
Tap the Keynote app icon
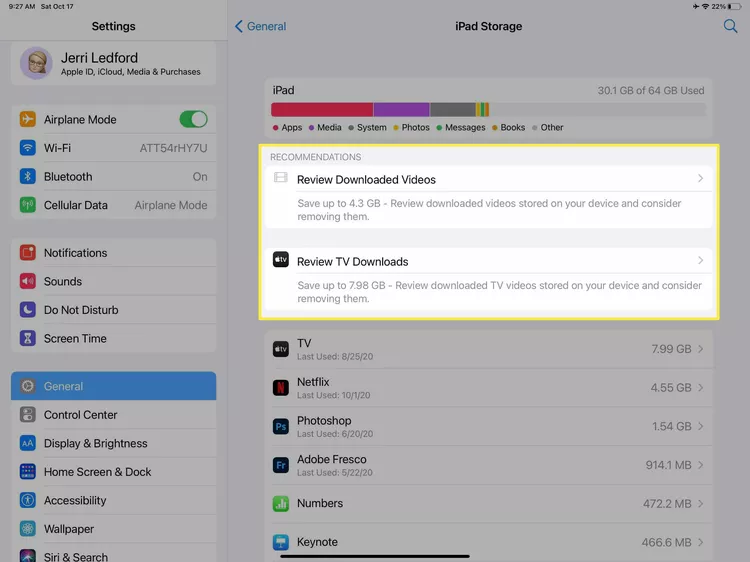(x=281, y=542)
